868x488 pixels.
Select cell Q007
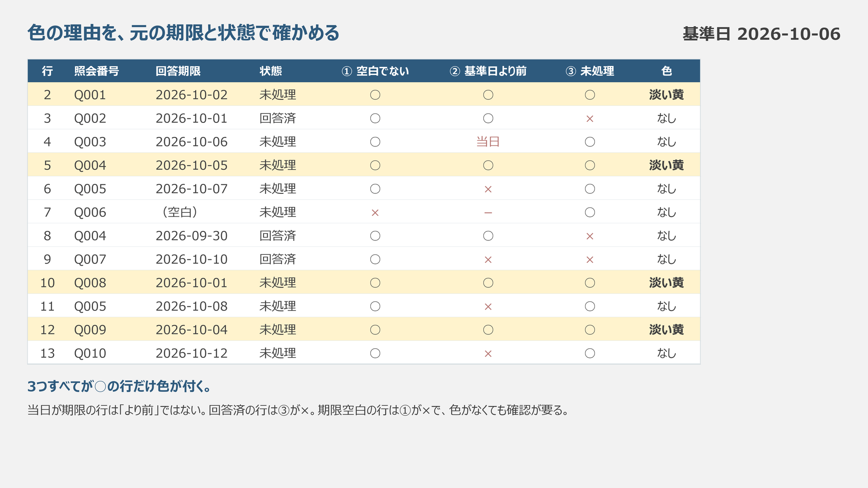[90, 259]
